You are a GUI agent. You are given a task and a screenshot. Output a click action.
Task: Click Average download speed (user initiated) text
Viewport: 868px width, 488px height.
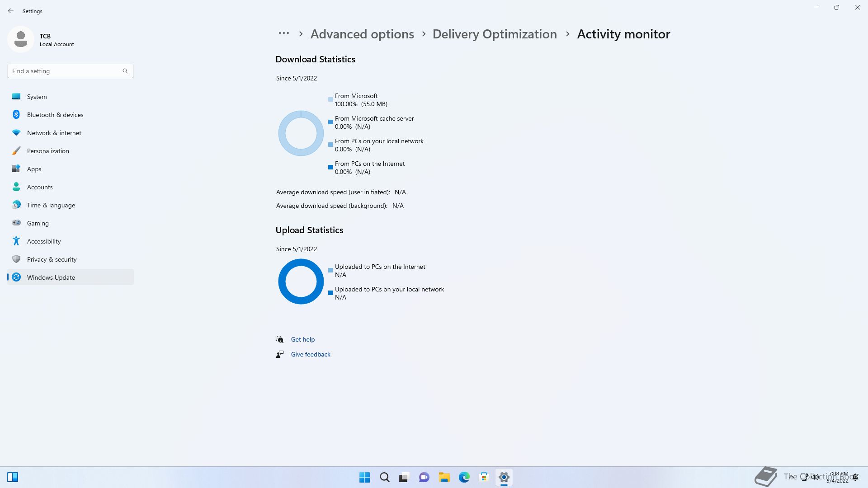tap(333, 192)
